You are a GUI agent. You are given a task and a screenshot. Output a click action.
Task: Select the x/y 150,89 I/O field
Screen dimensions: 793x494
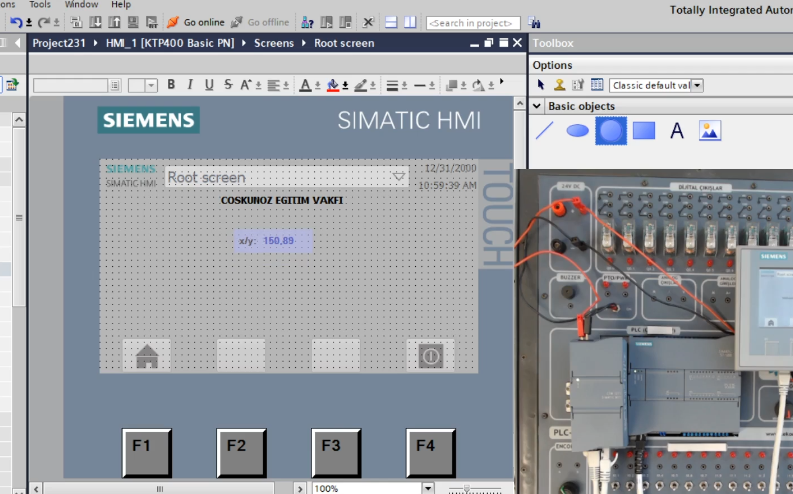point(274,241)
